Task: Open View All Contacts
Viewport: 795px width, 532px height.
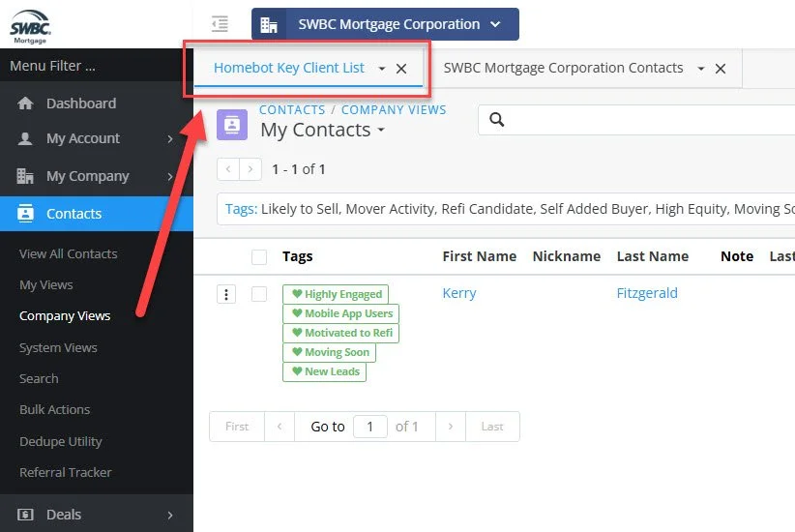Action: tap(69, 253)
